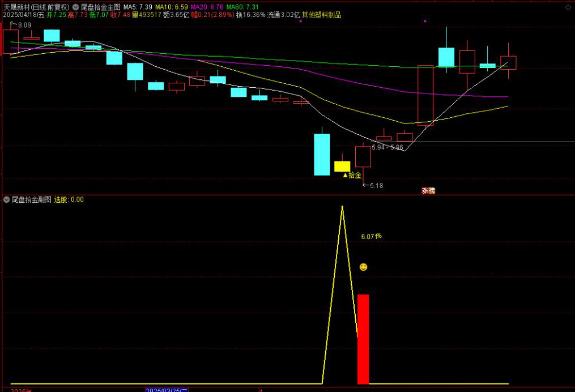Click the 2025/03/25 date marker on timeline

click(166, 390)
